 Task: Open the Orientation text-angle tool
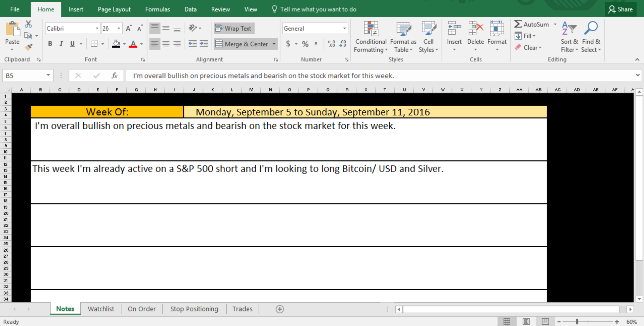click(193, 28)
